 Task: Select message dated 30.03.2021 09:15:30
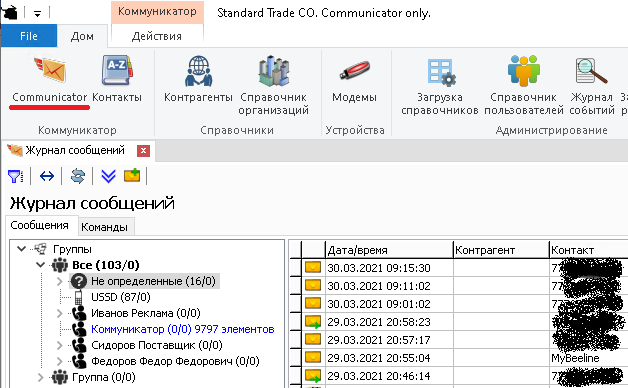pos(378,268)
